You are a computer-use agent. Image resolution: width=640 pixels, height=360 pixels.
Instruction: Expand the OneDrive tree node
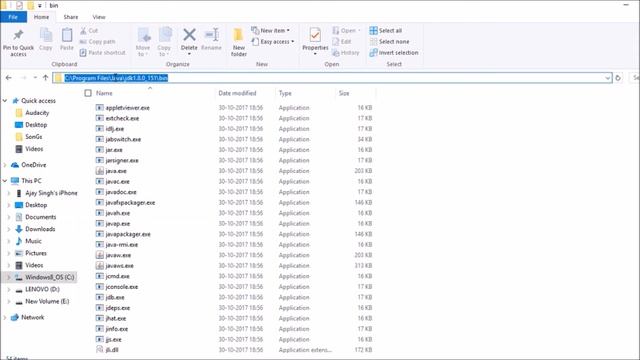[x=5, y=165]
